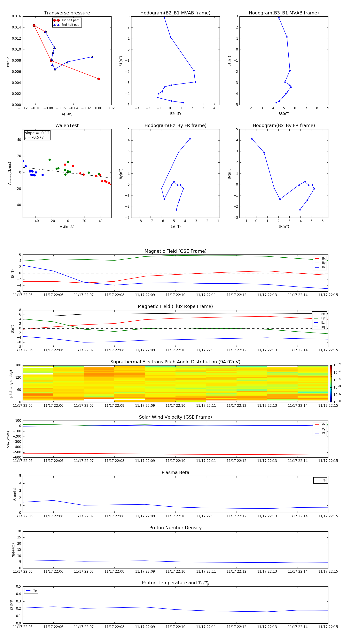Viewport: 351px width, 644px height.
Task: Click the 'Transverse pressure' plot title
Action: 67,13
